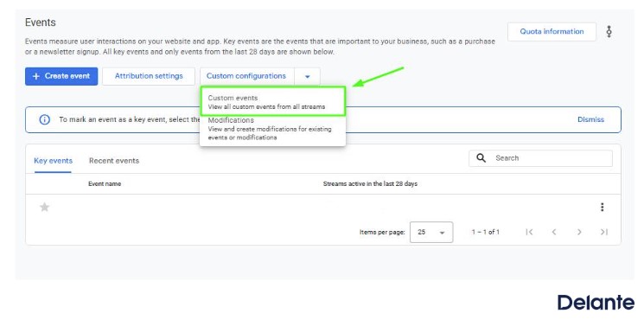
Task: Click the icon beside Quota information
Action: (x=609, y=32)
